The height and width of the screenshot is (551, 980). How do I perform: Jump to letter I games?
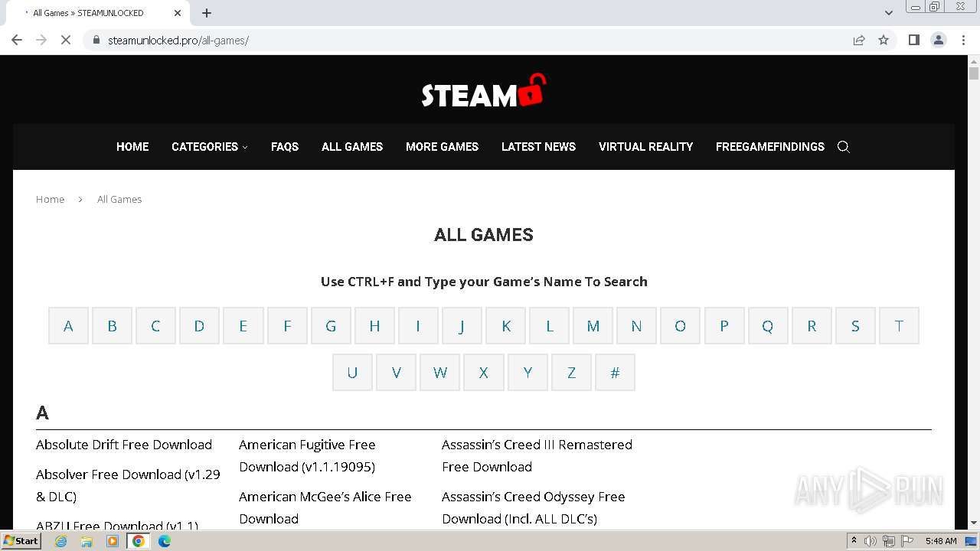[418, 326]
